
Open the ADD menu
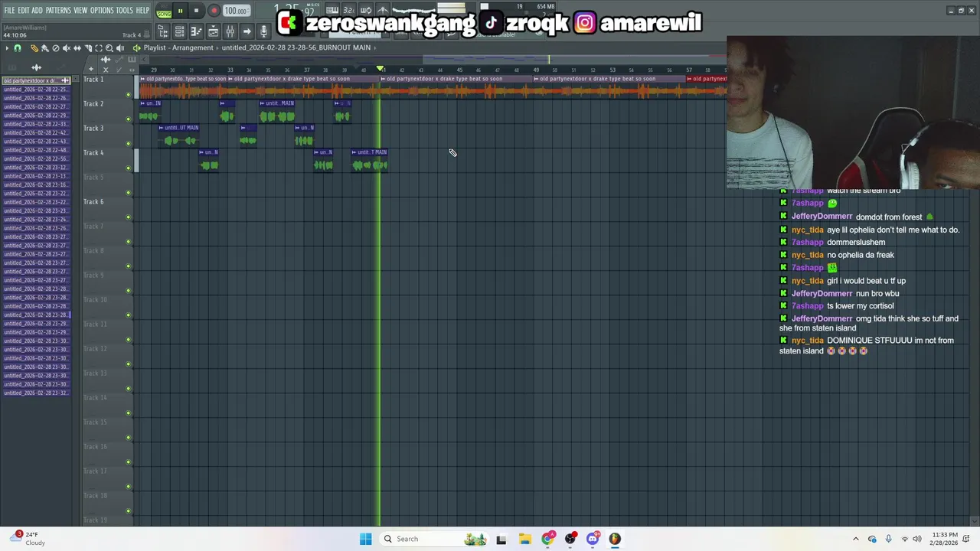37,11
